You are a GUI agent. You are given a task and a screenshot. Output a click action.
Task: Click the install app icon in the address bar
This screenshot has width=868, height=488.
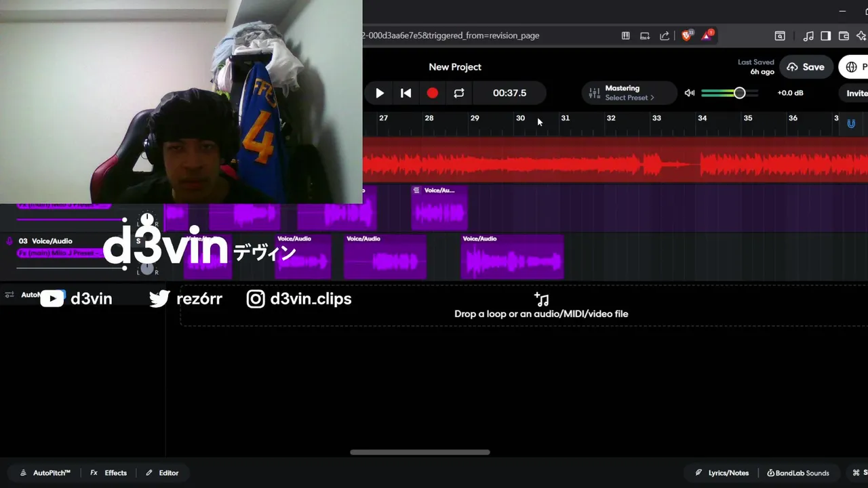click(645, 36)
